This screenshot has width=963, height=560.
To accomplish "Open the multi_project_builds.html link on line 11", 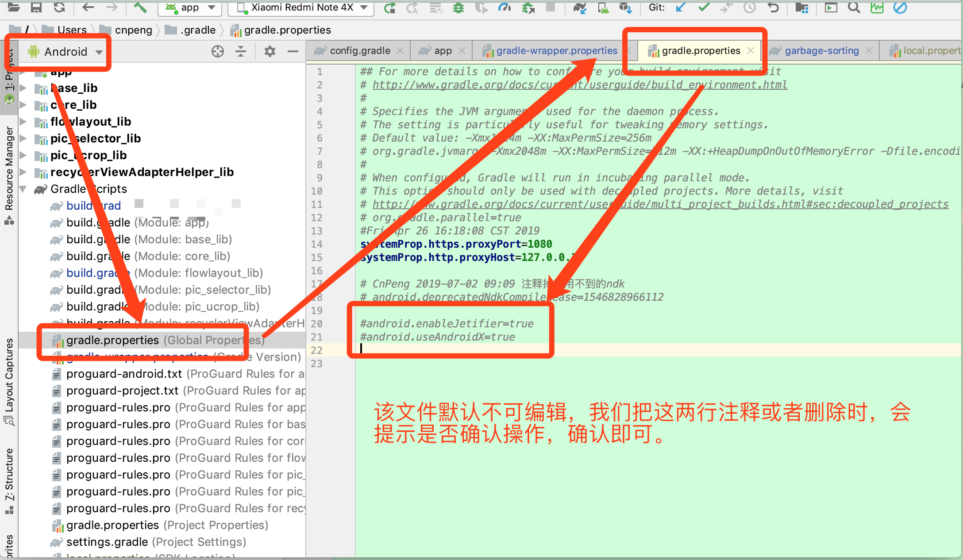I will click(x=660, y=204).
